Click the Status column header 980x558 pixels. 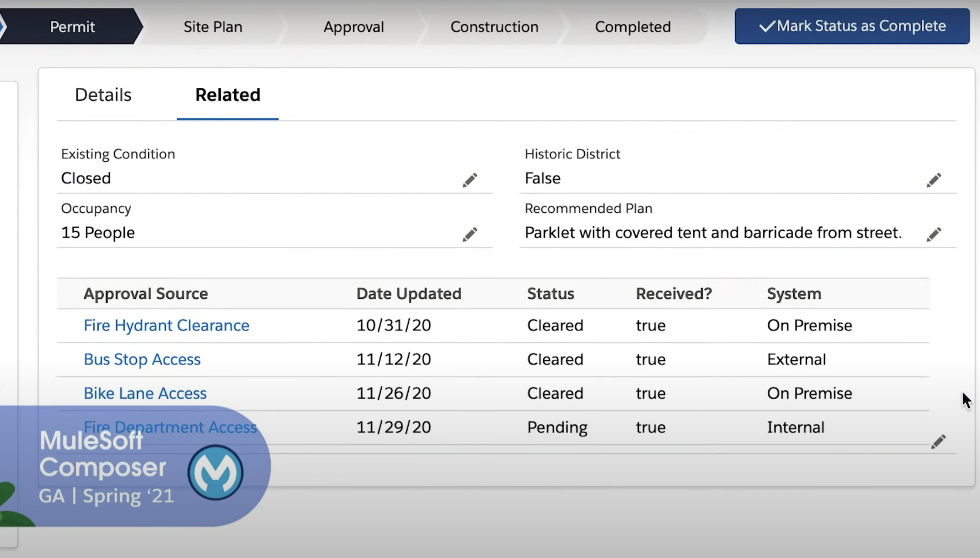coord(550,293)
